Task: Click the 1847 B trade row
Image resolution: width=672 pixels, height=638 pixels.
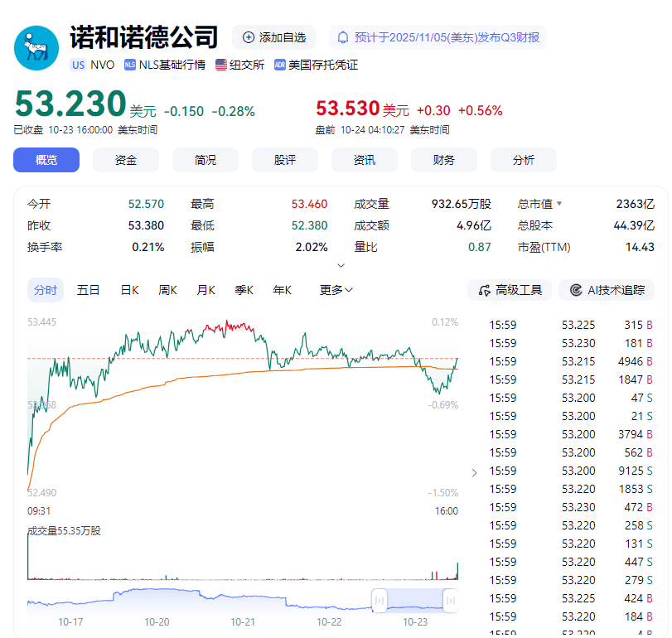Action: pyautogui.click(x=571, y=379)
